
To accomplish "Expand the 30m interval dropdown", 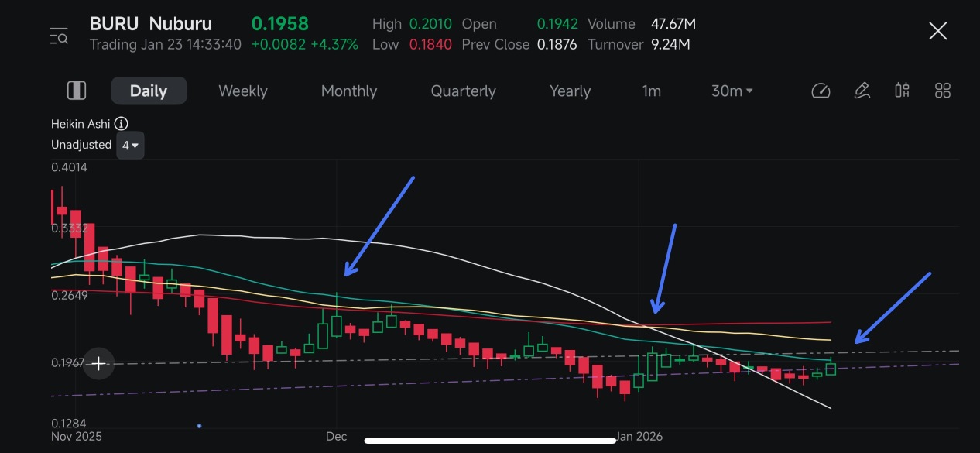I will tap(732, 91).
